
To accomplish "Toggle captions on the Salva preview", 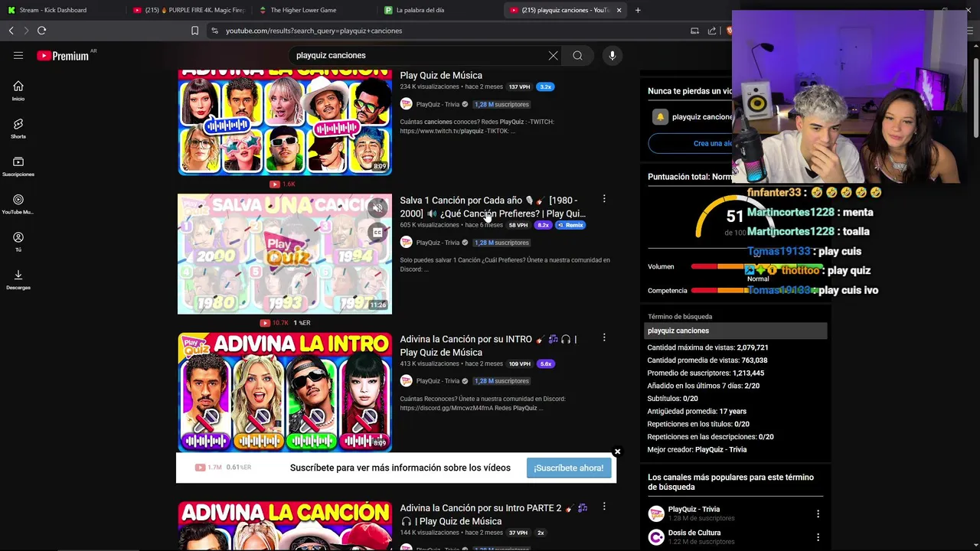I will 377,233.
